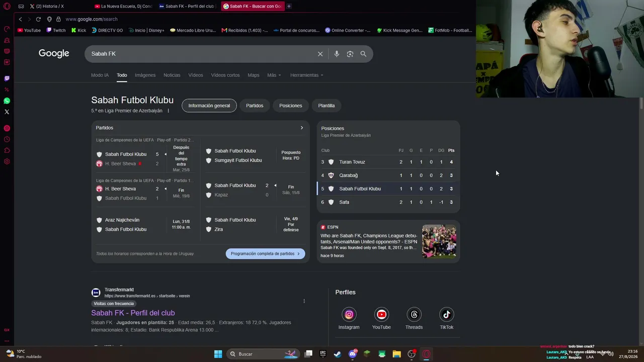Go back to the previous page
Image resolution: width=644 pixels, height=362 pixels.
pos(20,19)
